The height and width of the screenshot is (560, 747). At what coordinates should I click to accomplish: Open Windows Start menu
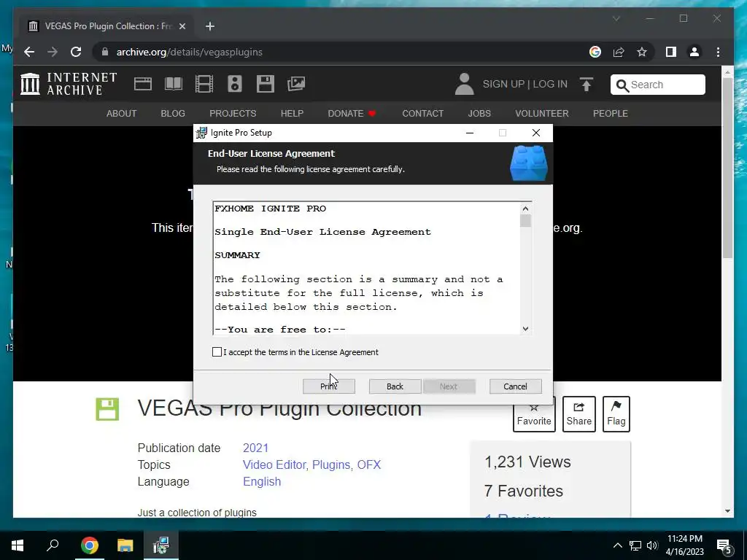[x=18, y=545]
